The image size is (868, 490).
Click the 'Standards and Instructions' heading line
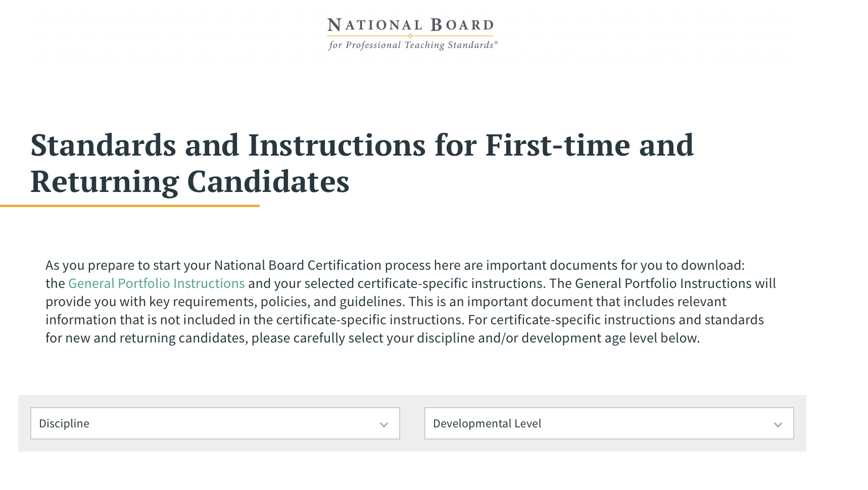362,145
